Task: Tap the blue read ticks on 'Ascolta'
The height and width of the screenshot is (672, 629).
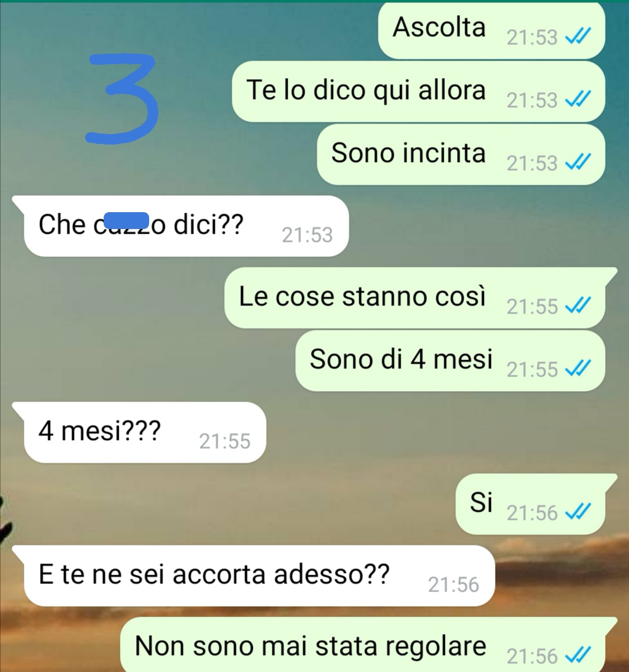Action: click(x=578, y=36)
